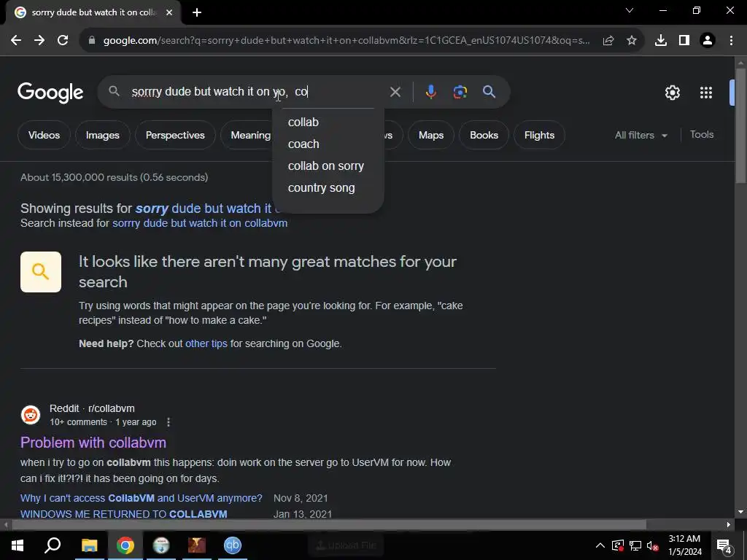Select the Perspectives filter
This screenshot has height=560, width=747.
tap(175, 135)
